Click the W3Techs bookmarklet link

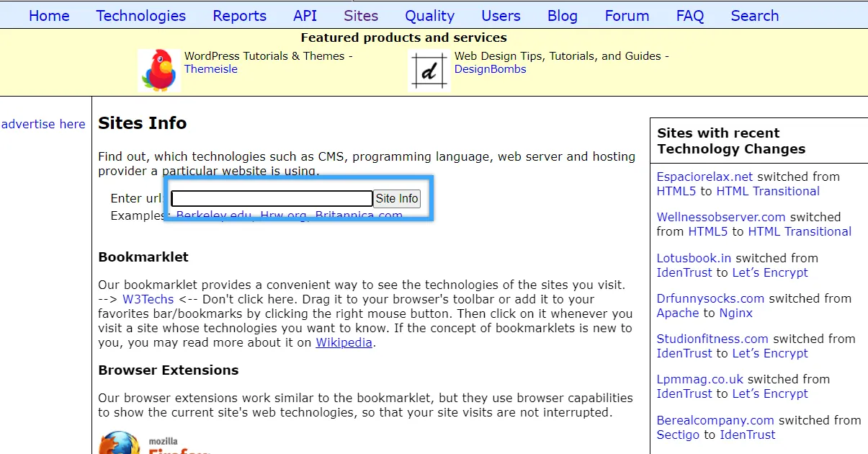pyautogui.click(x=148, y=299)
